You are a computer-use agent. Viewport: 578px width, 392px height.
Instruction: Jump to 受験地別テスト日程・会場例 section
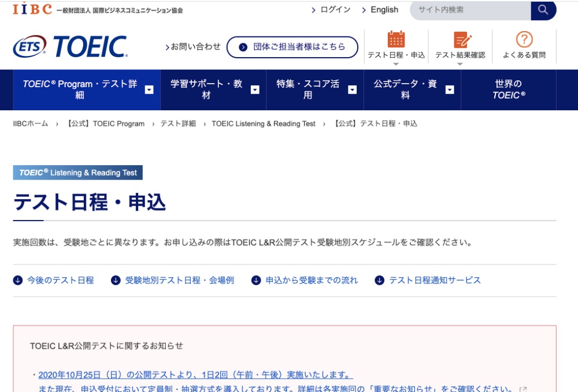pos(180,281)
